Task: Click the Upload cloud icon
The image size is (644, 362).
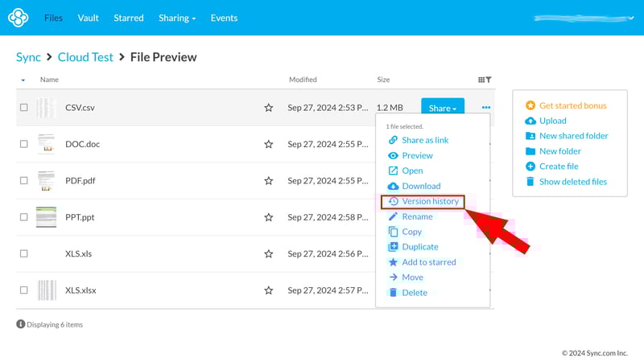Action: click(530, 121)
